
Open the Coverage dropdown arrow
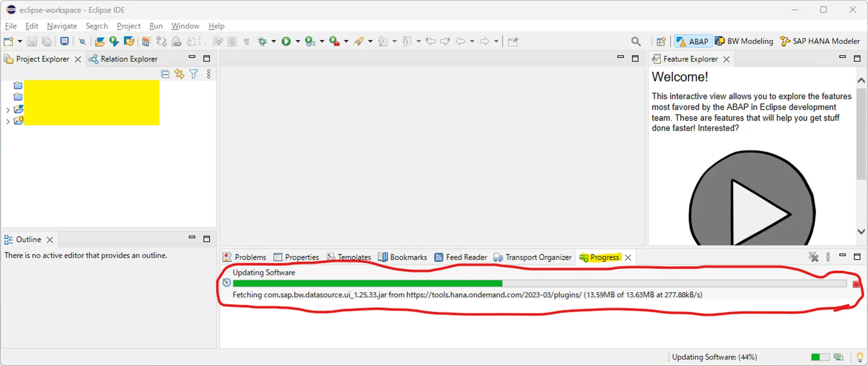(322, 41)
